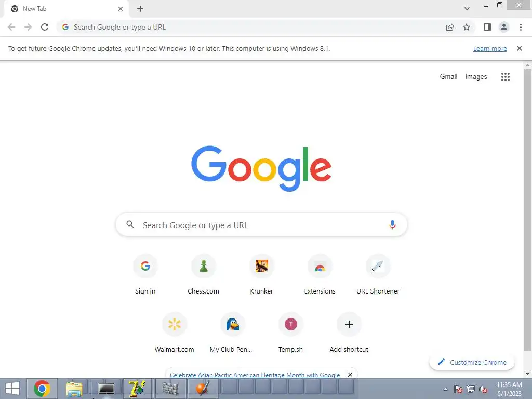
Task: Click the volume muted tray icon
Action: point(483,390)
